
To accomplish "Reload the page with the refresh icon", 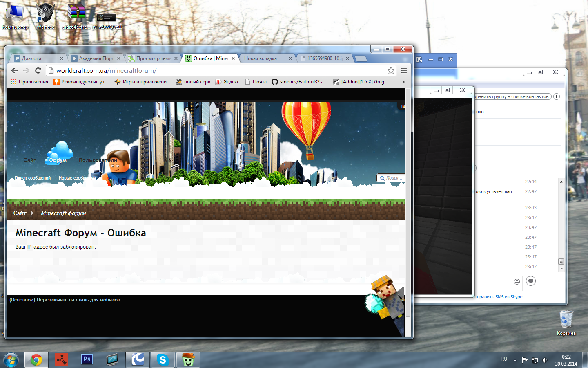I will click(38, 70).
